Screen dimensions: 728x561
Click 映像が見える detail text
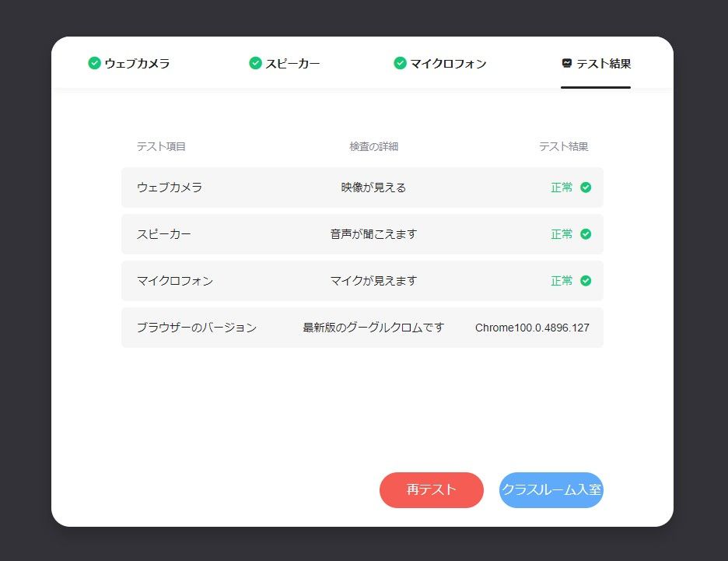pos(373,188)
